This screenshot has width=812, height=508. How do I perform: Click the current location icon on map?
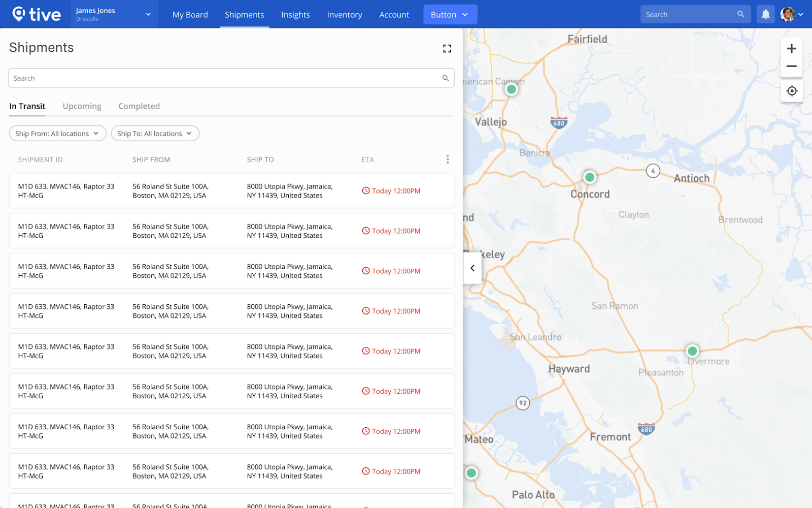coord(792,91)
